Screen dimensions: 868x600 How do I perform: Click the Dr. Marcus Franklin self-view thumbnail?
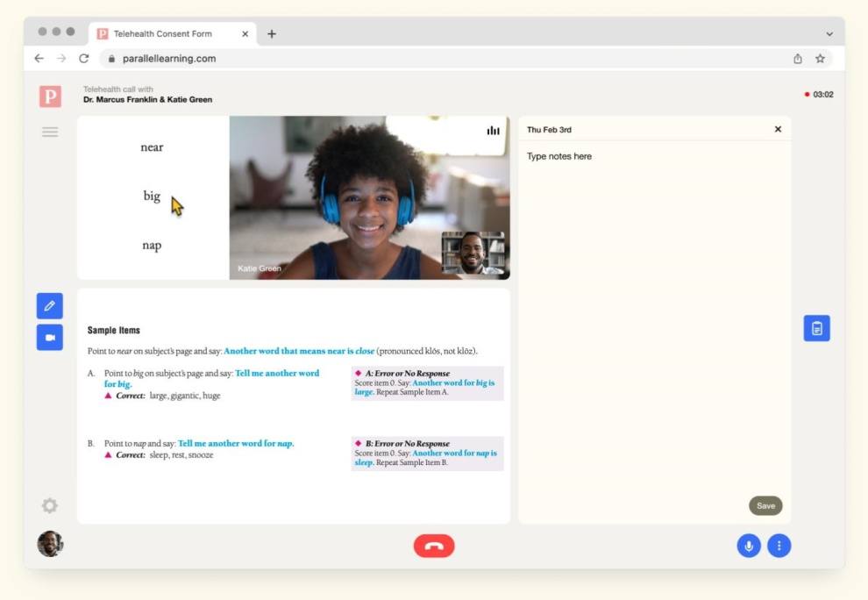tap(473, 254)
